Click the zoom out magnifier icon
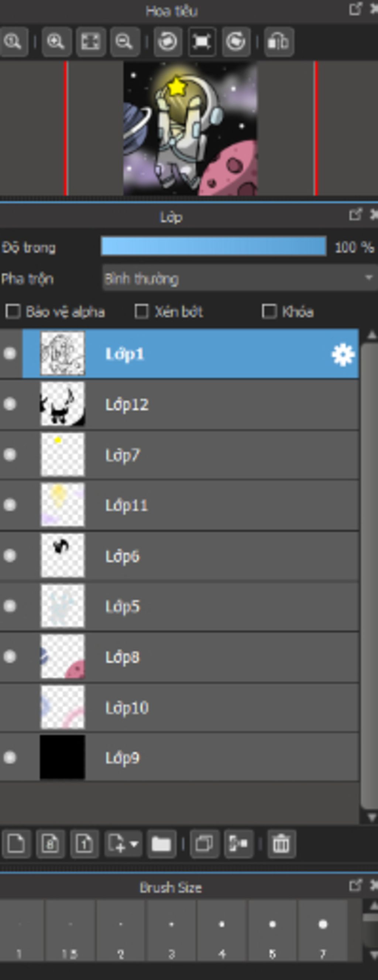The height and width of the screenshot is (980, 378). point(124,41)
